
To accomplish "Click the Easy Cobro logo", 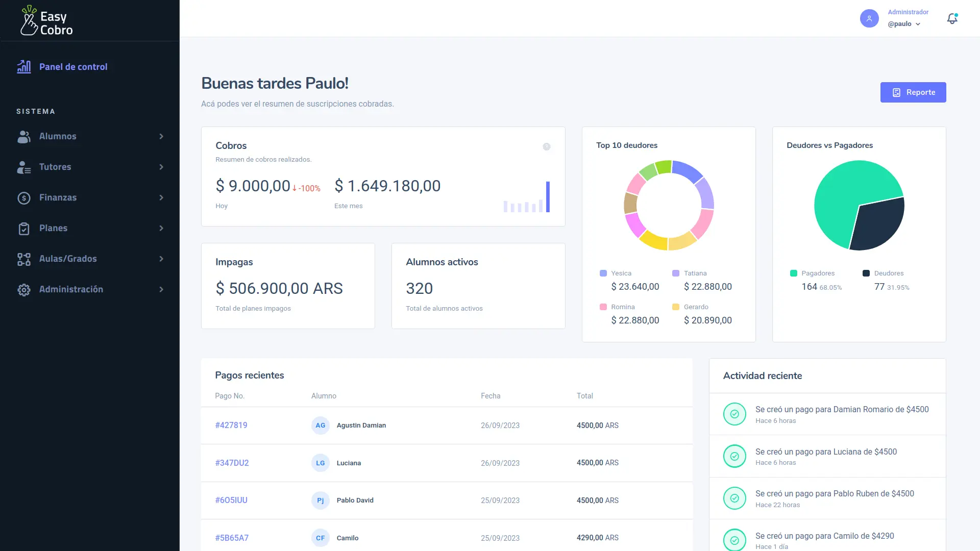I will point(47,20).
